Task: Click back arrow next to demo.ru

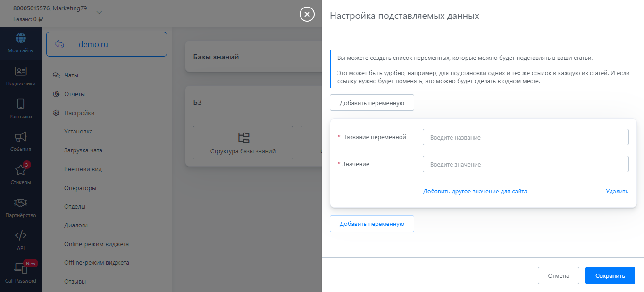Action: click(59, 44)
